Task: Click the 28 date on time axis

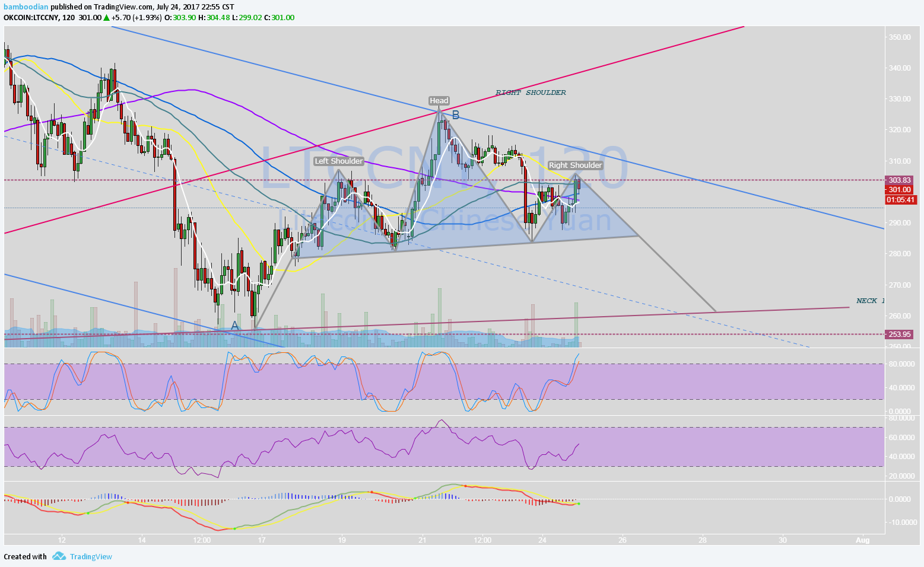Action: click(x=703, y=540)
